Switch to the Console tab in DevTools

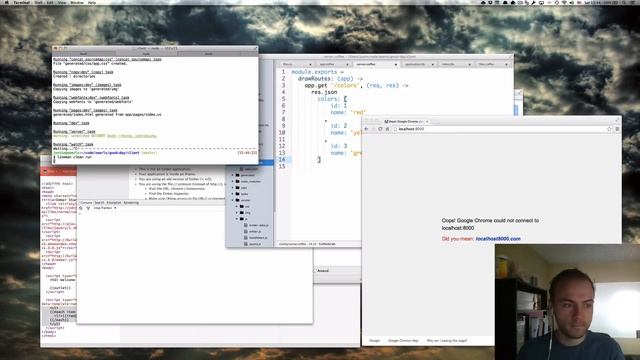tap(86, 203)
